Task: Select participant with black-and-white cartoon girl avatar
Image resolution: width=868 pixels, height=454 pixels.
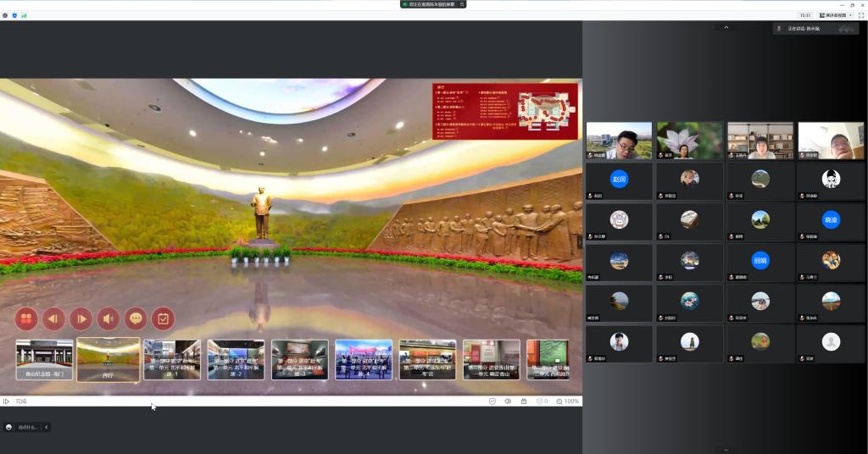Action: coord(831,180)
